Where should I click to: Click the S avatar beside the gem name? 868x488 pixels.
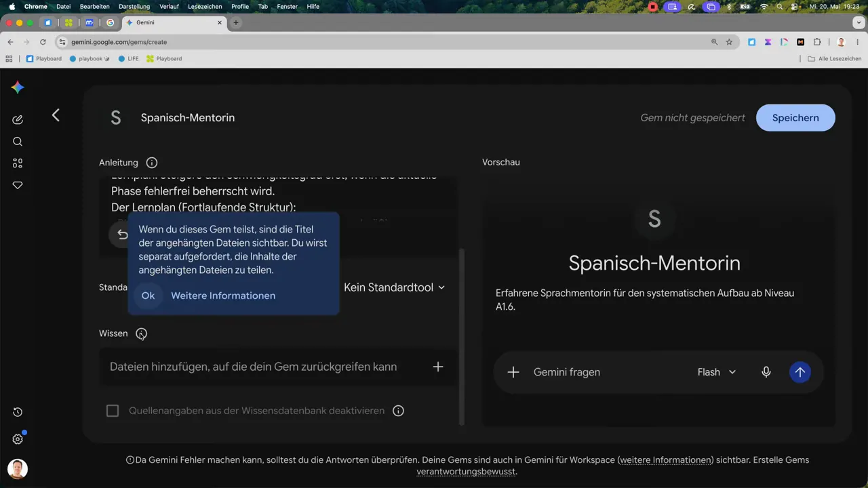[x=116, y=117]
